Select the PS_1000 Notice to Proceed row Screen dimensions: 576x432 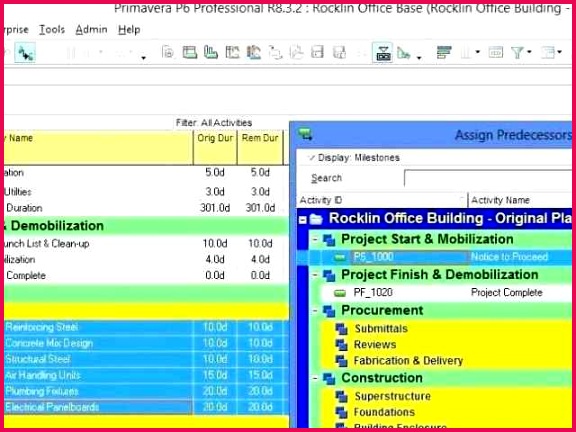point(434,257)
